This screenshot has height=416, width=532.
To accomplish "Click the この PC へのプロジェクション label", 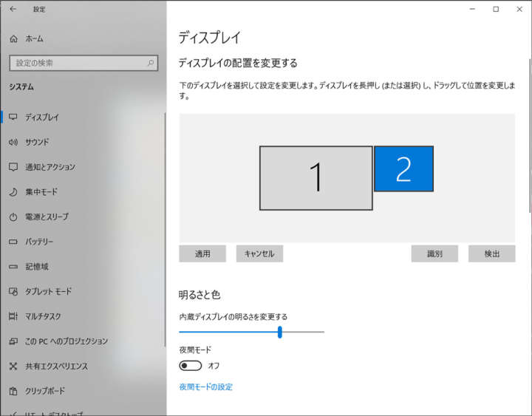I will 66,341.
